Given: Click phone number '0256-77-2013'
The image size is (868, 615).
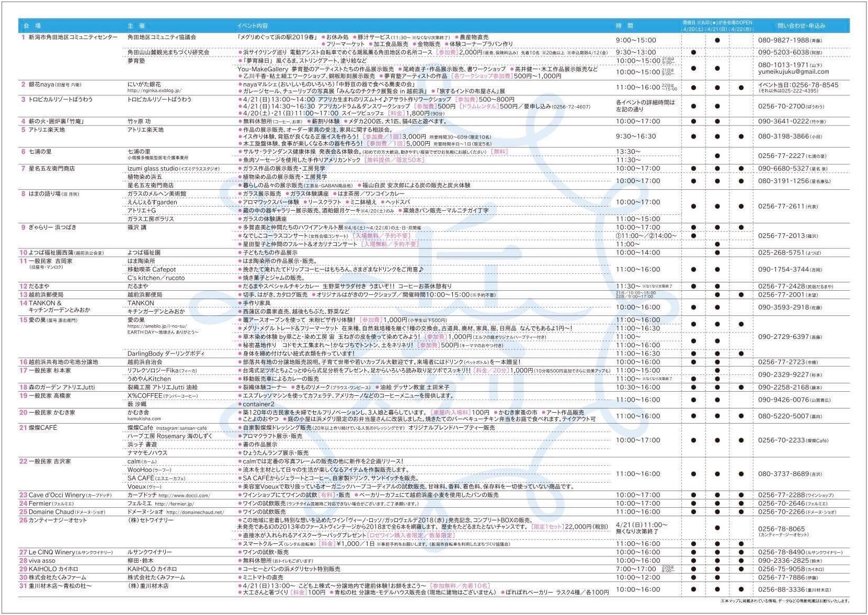Looking at the screenshot, I should (x=782, y=236).
